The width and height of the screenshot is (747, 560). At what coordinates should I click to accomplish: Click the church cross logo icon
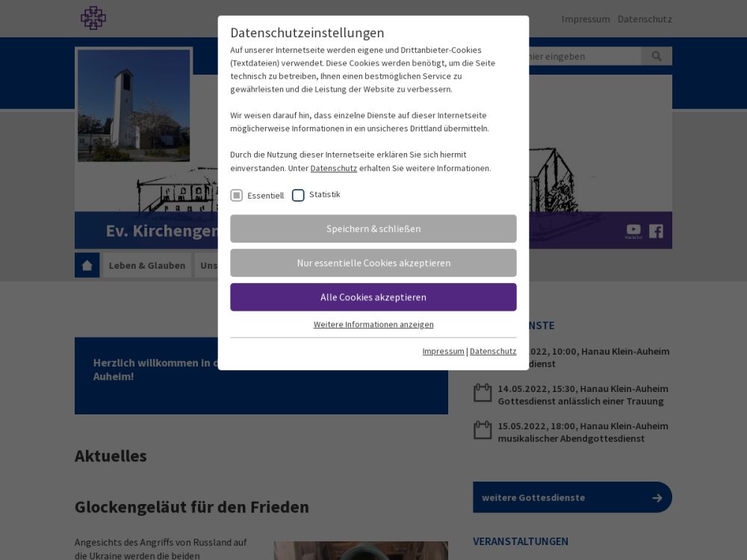(x=93, y=18)
